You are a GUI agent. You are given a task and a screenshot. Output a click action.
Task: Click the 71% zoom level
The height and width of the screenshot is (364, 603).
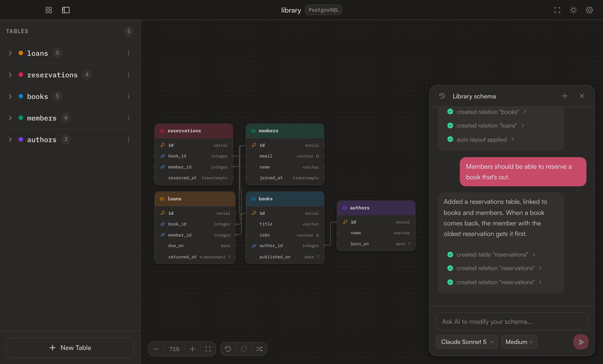(174, 349)
